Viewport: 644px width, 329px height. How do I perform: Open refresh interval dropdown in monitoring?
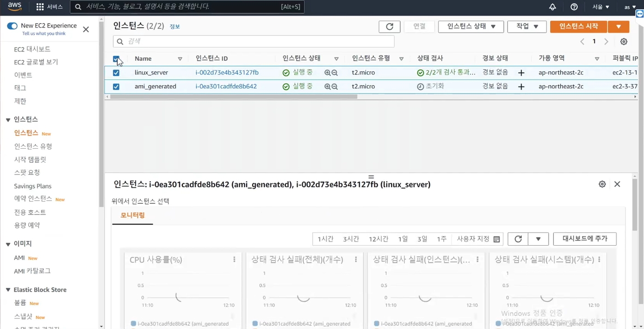[538, 239]
